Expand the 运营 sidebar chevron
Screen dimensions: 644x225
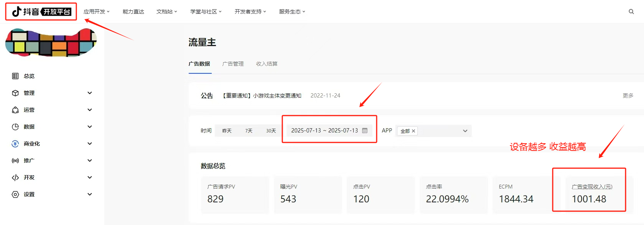[x=90, y=110]
